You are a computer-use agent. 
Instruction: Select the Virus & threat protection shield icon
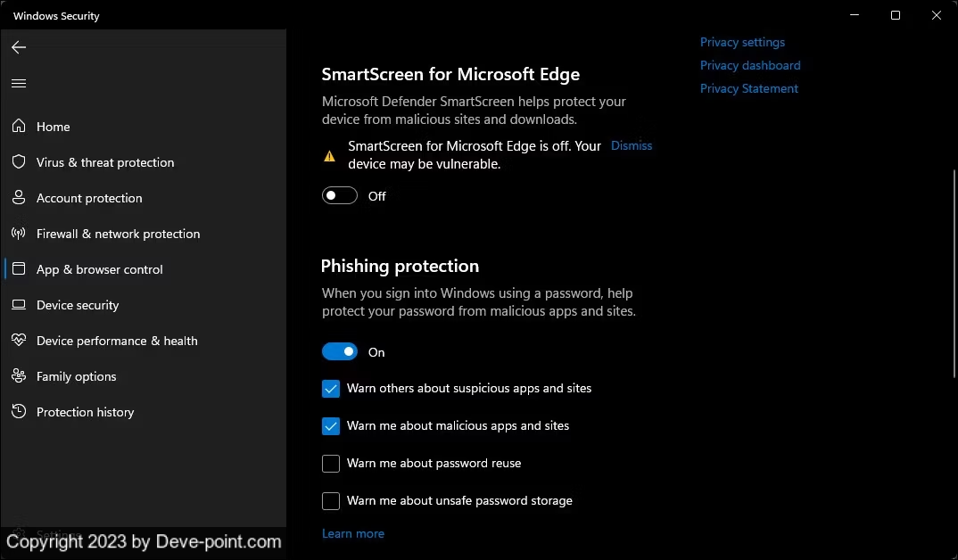19,161
